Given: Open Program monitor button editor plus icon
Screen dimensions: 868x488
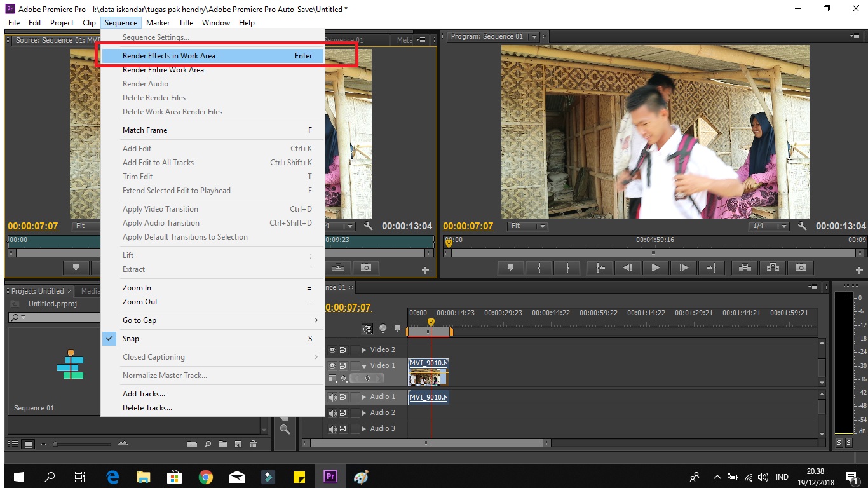Looking at the screenshot, I should pos(860,271).
